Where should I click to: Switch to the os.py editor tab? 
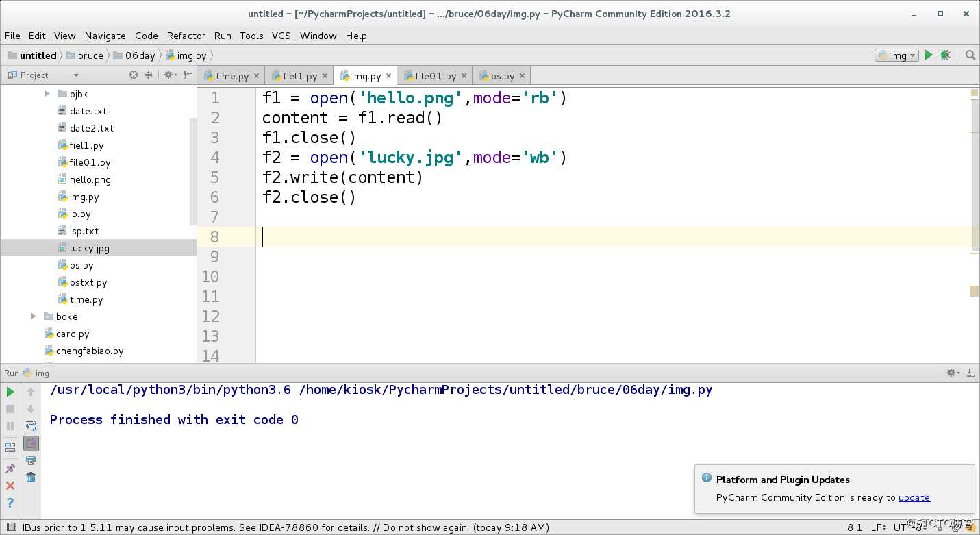(502, 76)
